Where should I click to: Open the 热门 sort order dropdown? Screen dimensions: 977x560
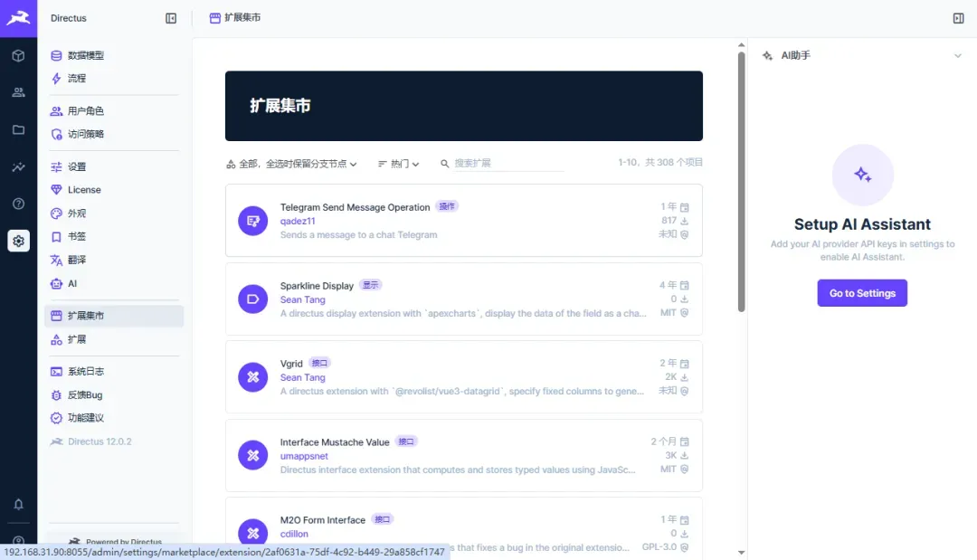(399, 164)
